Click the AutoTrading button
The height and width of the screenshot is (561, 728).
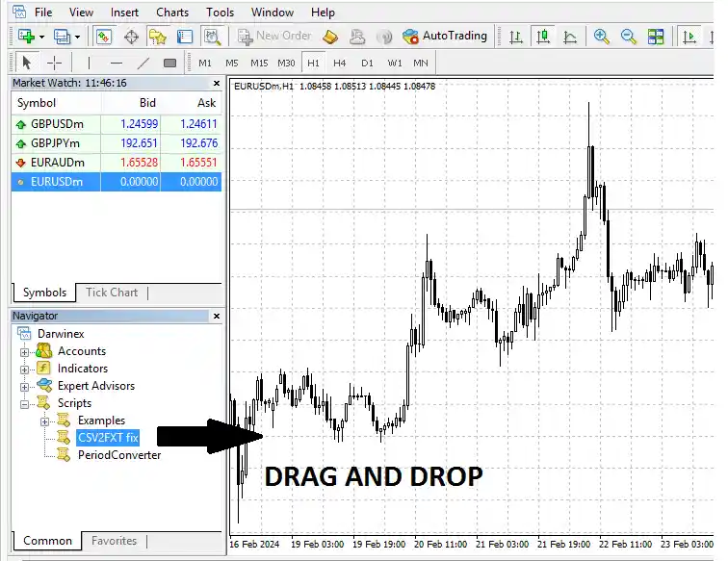[445, 37]
